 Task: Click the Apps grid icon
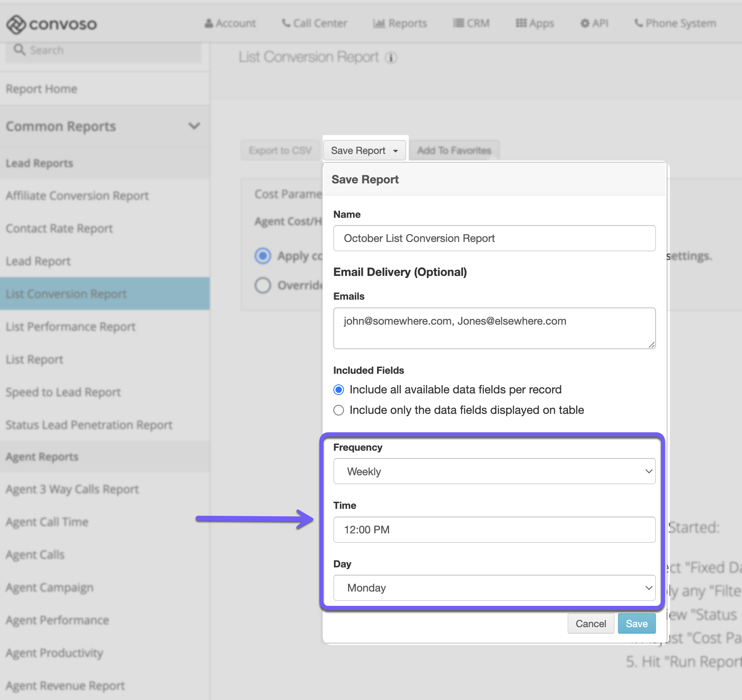click(521, 23)
